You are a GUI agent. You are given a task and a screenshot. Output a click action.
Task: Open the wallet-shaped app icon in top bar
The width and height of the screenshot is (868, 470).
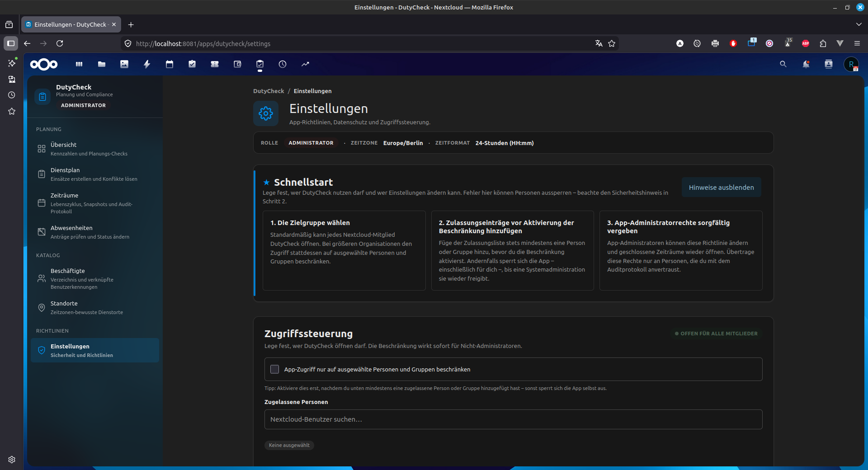coord(237,64)
